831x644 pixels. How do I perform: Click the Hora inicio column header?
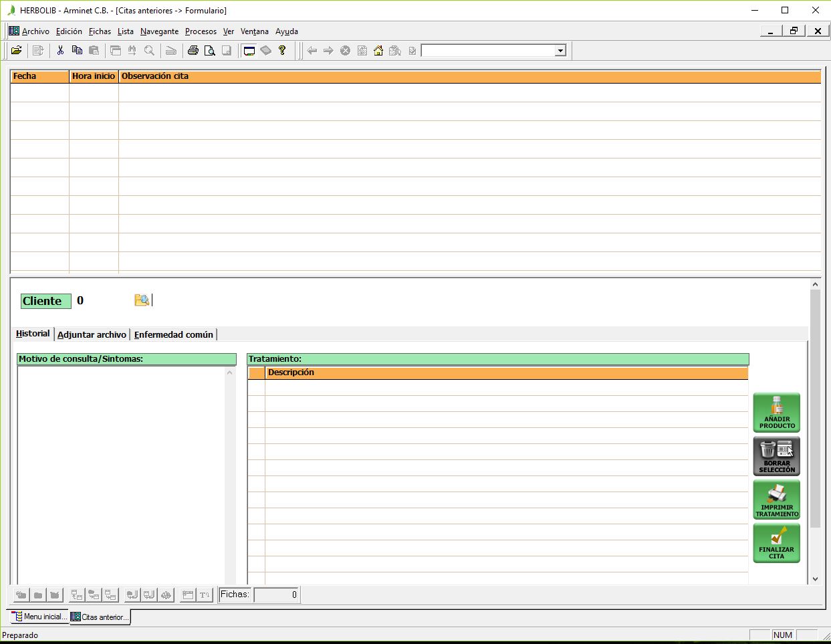pos(94,76)
